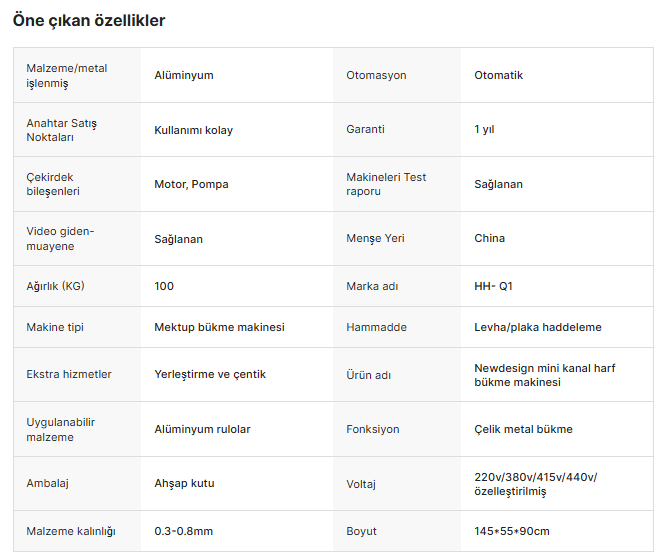Select 'Levha/plaka haddeleme' raw material value

tap(537, 327)
